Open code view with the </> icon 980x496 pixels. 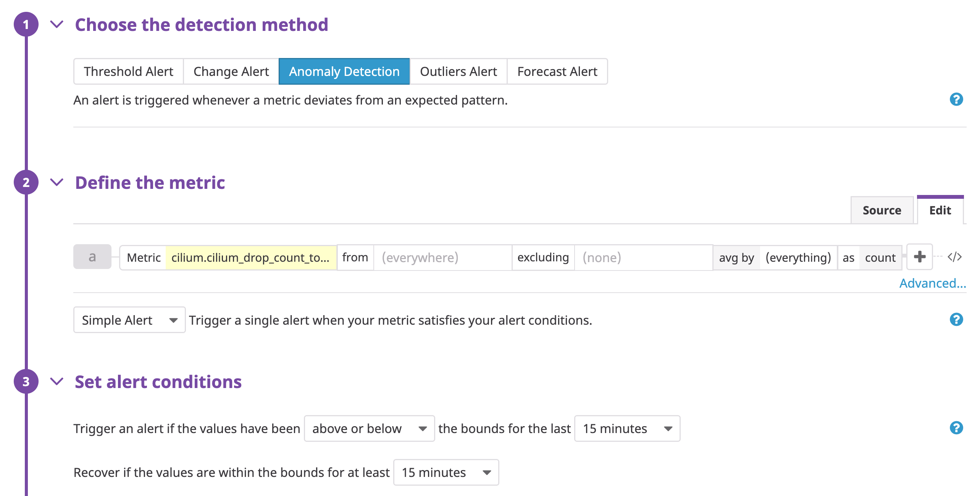(x=953, y=256)
